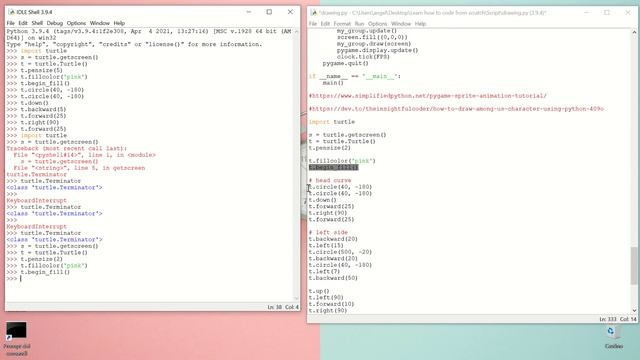The width and height of the screenshot is (640, 360).
Task: Open the Format menu in drawing.py editor
Action: (342, 24)
